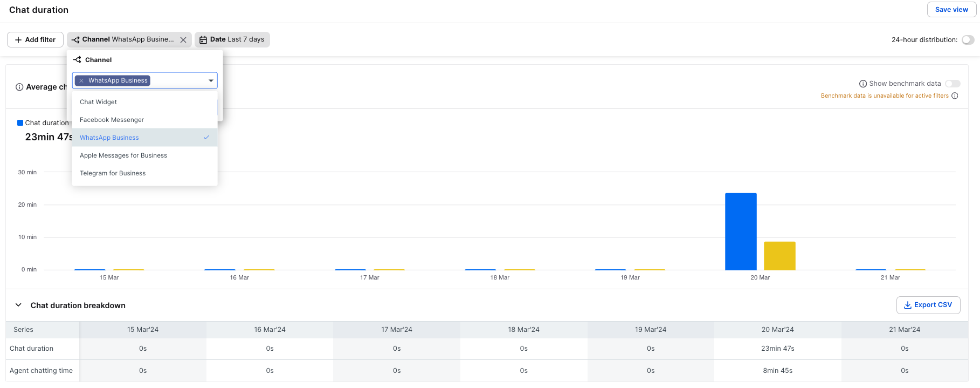980x388 pixels.
Task: Remove the Channel filter with X icon
Action: point(183,40)
